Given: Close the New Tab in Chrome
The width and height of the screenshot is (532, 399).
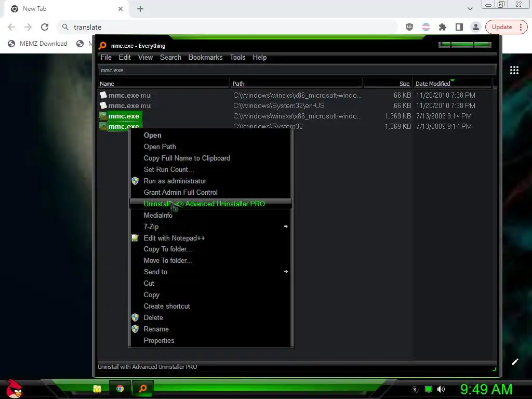Looking at the screenshot, I should [x=121, y=9].
